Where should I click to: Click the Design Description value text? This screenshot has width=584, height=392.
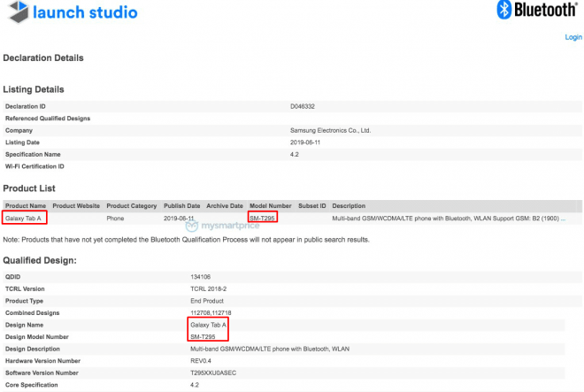(270, 349)
